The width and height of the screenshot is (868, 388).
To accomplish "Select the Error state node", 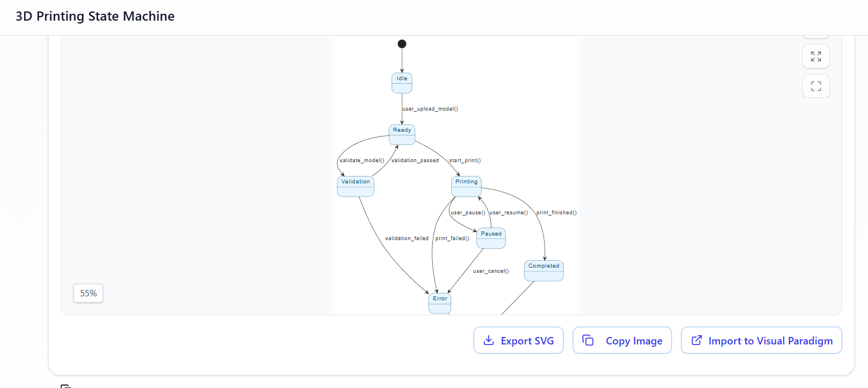I will point(440,303).
